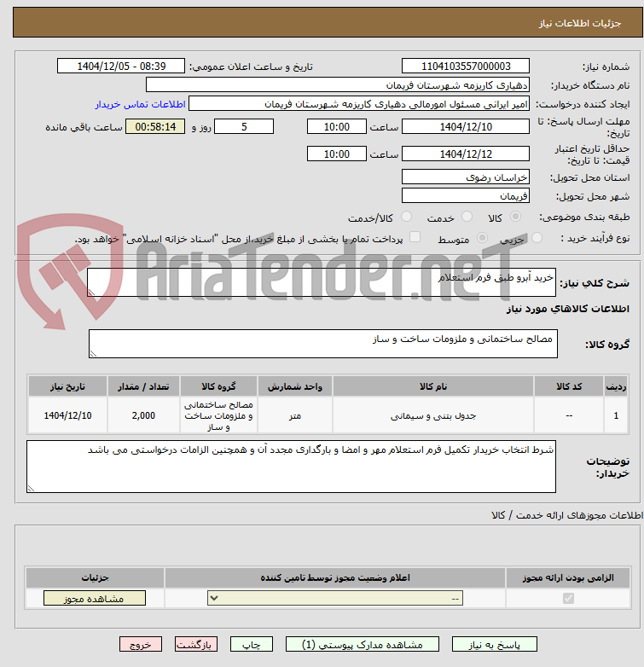Click the جزئیات column header
The image size is (644, 667).
click(95, 577)
